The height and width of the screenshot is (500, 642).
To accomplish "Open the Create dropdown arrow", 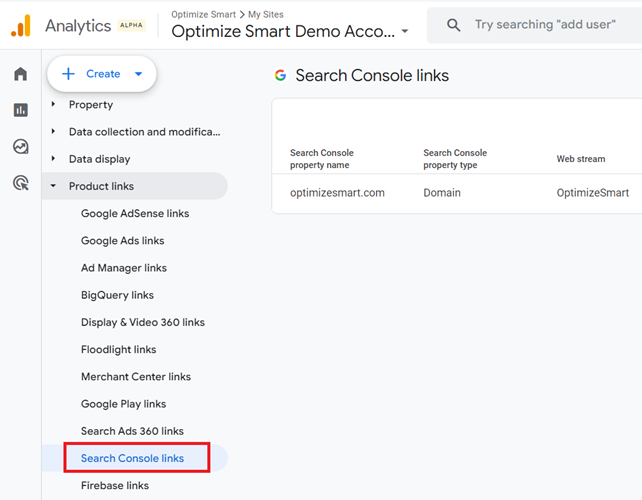I will [138, 74].
